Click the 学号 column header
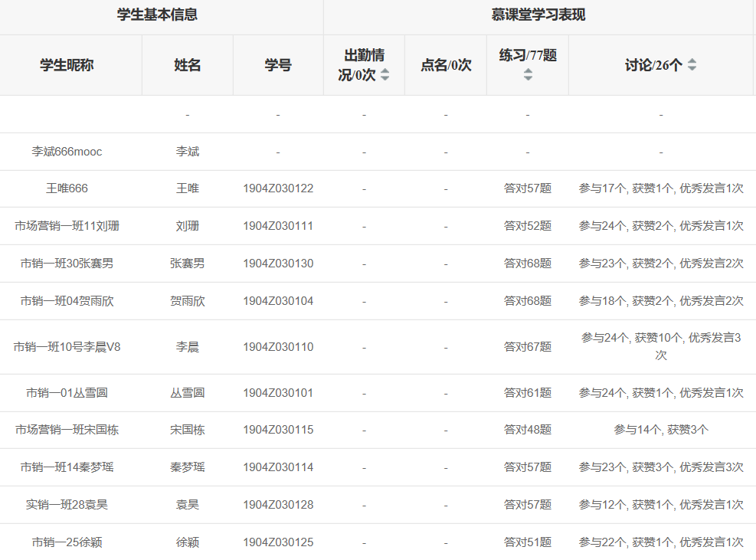This screenshot has height=560, width=756. (278, 65)
